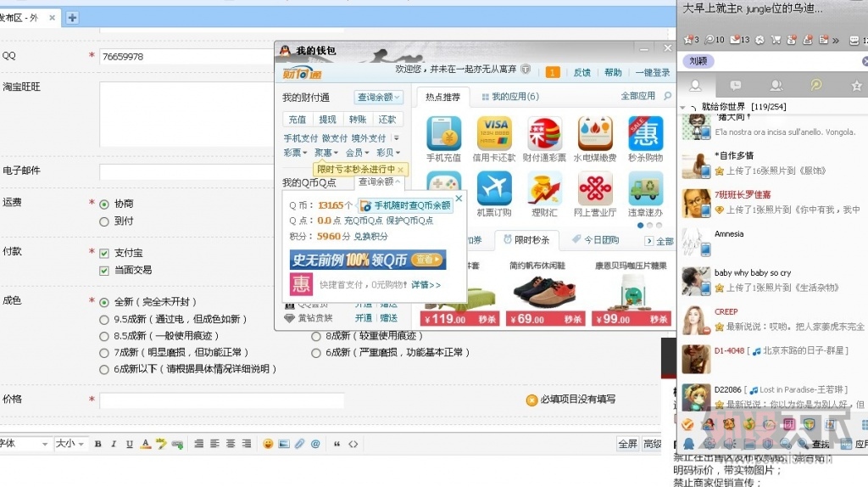Open the conversations speech bubble tab in QQ
This screenshot has width=868, height=487.
(x=736, y=86)
